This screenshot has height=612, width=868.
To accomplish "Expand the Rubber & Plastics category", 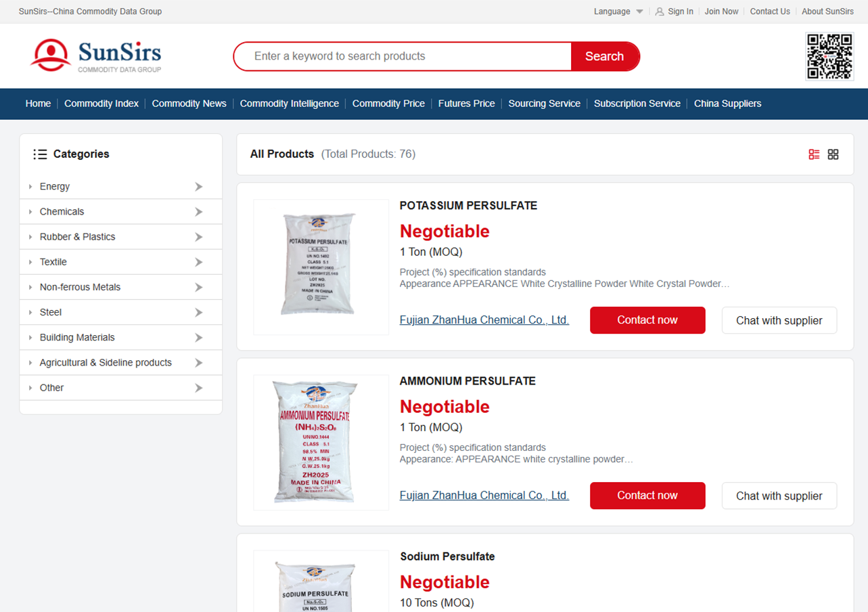I will (x=77, y=237).
